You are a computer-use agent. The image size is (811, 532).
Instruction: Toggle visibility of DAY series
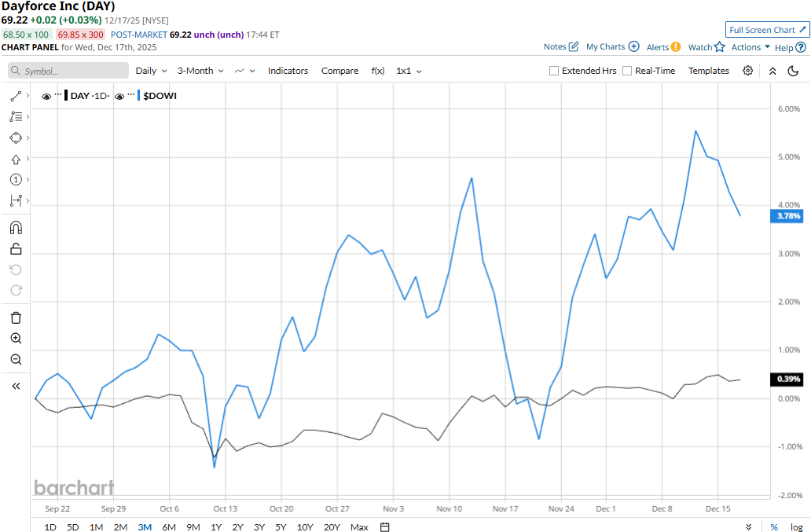(46, 96)
